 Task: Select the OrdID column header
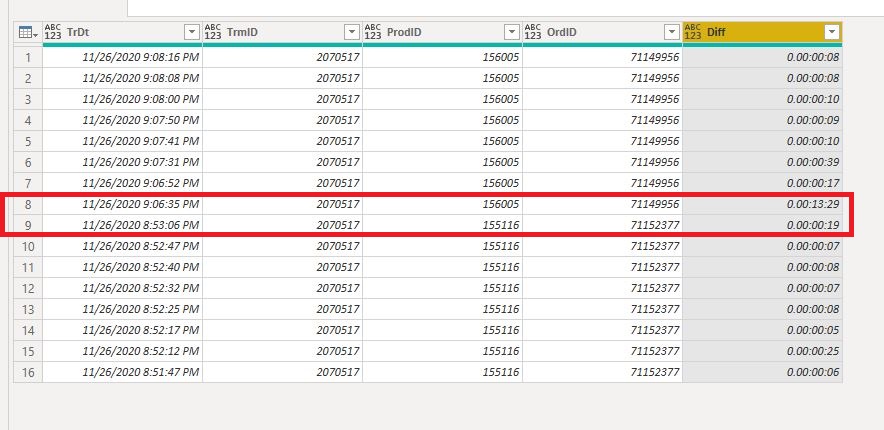coord(603,33)
